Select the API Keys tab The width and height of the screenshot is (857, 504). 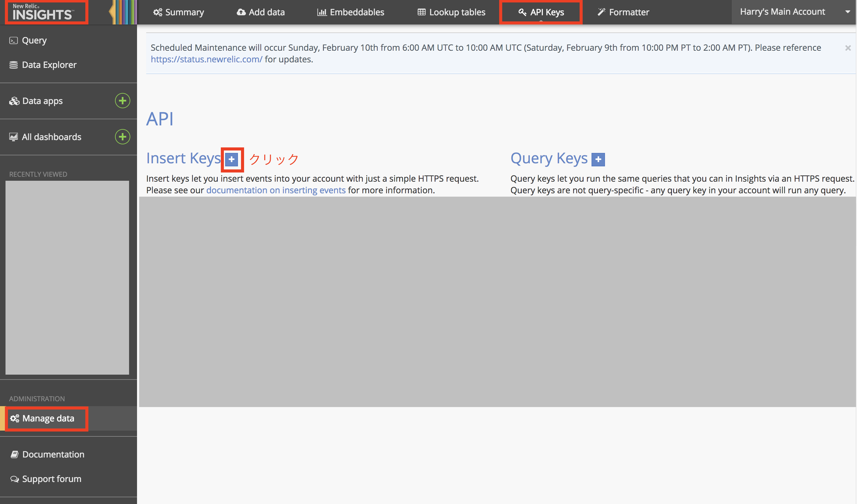541,12
